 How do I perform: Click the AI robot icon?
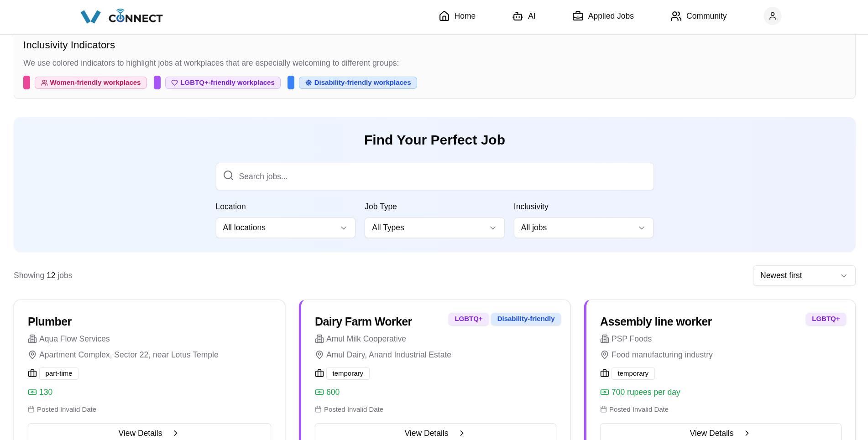(x=518, y=16)
